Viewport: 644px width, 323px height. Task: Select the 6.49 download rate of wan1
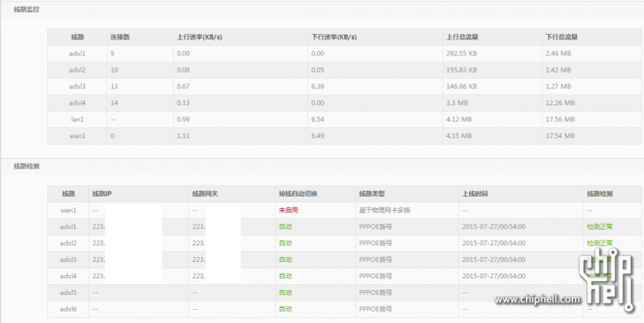pos(318,135)
